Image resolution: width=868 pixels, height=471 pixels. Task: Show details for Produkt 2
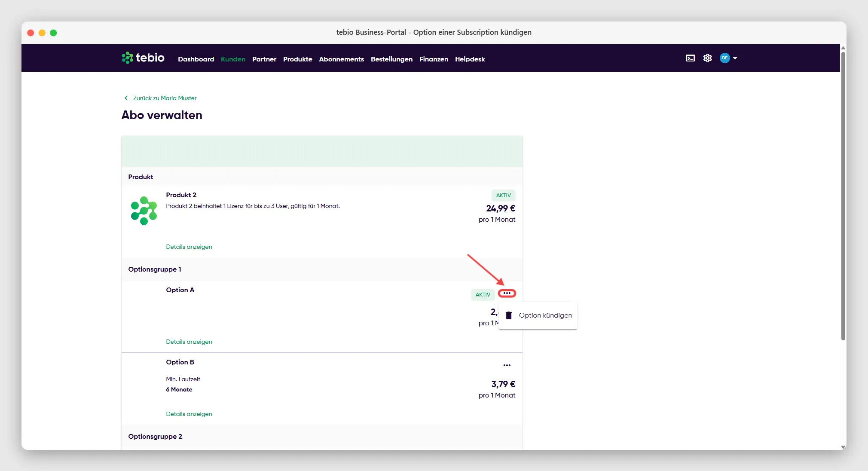click(189, 247)
